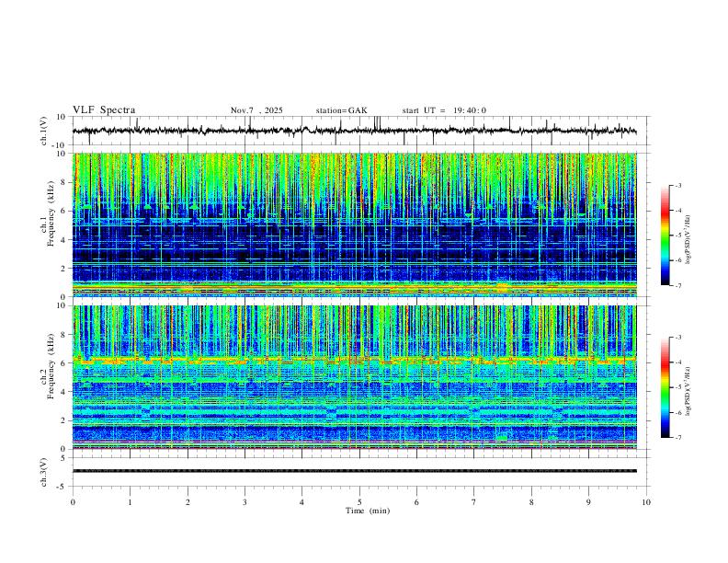Image resolution: width=728 pixels, height=563 pixels.
Task: Click the ch.2 'log(PSD)(V²/Hz)' colorbar label
Action: click(x=688, y=392)
